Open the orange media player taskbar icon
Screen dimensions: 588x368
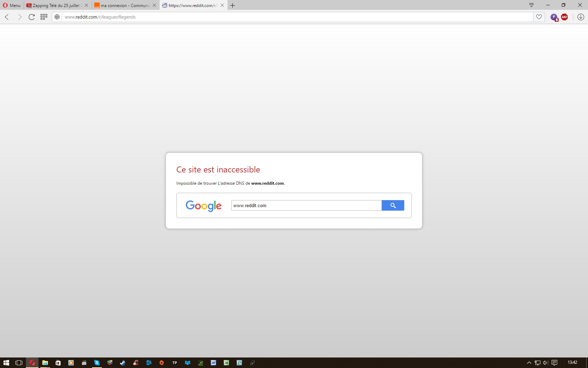tap(71, 363)
